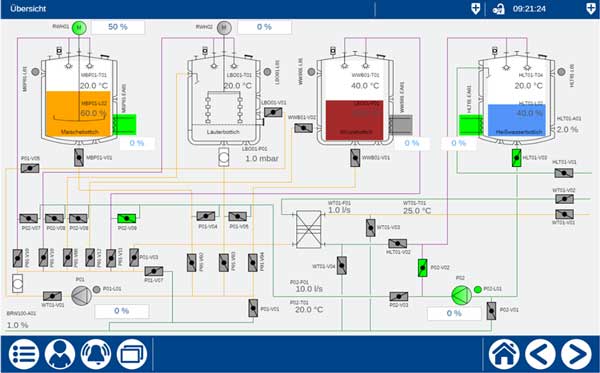
Task: Toggle green valve HLT01-V03
Action: click(517, 158)
